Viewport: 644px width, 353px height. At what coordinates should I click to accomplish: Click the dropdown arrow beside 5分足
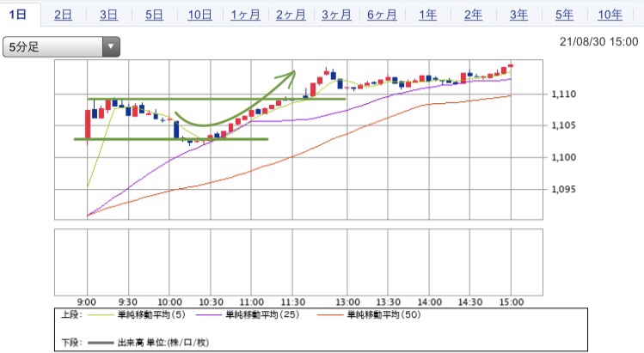[111, 46]
